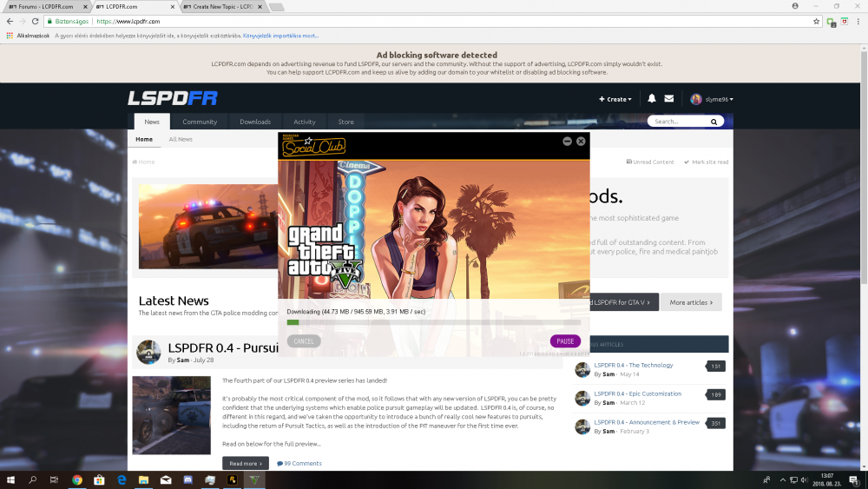
Task: Click the red Pocket-style extension icon
Action: click(x=845, y=21)
